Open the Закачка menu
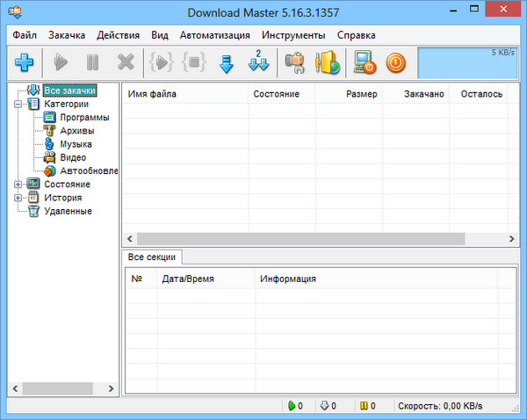Viewport: 527px width, 420px height. click(67, 35)
